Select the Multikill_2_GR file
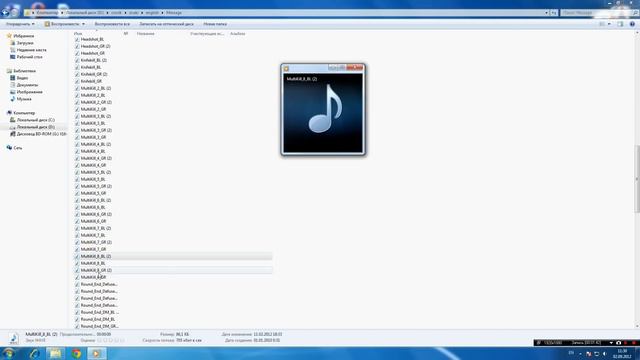Screen dimensions: 640x360 pos(93,109)
